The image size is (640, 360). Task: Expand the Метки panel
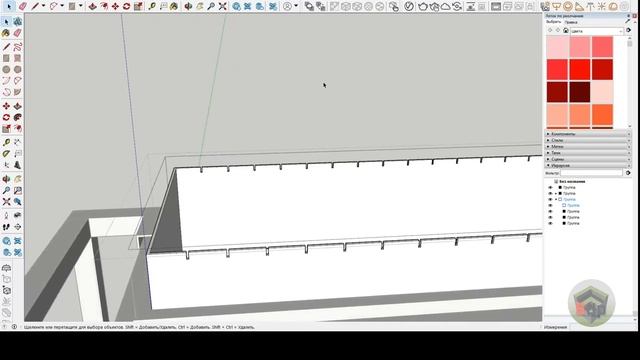click(588, 147)
